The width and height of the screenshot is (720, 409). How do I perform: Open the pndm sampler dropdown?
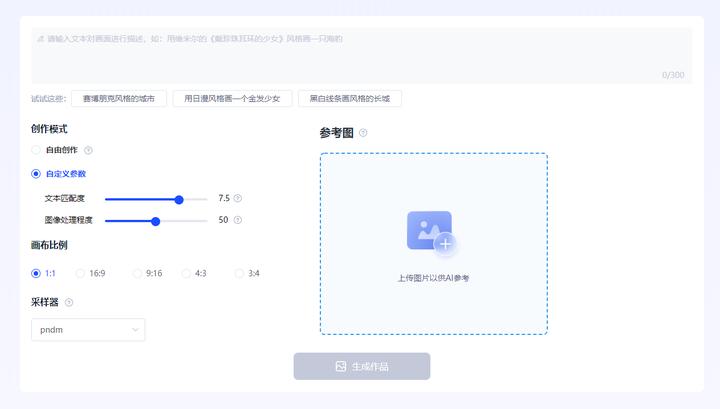point(88,330)
